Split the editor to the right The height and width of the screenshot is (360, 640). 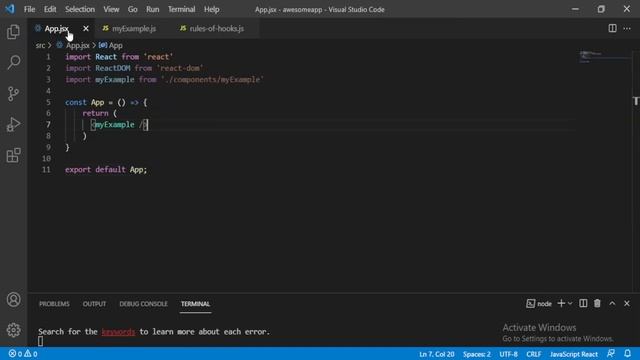point(612,28)
